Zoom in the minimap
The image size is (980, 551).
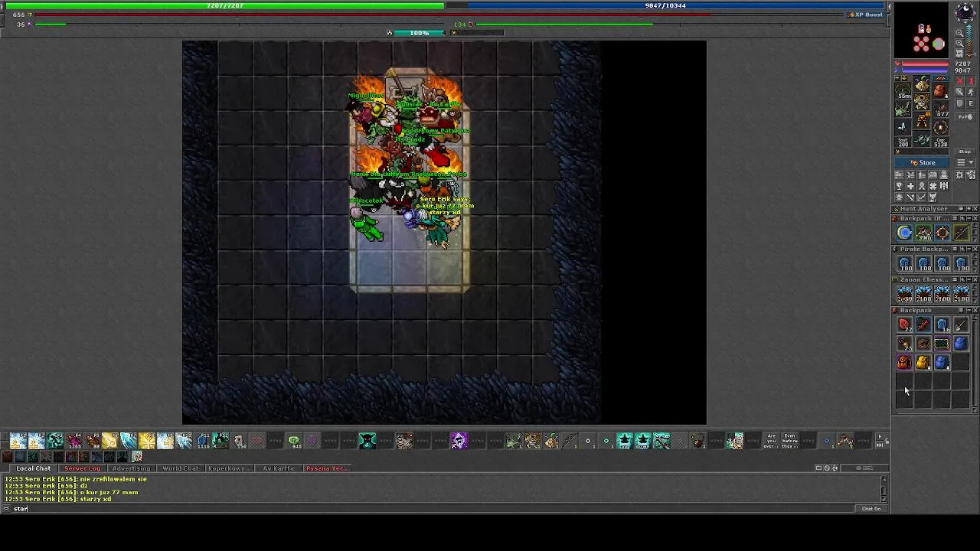tap(960, 43)
